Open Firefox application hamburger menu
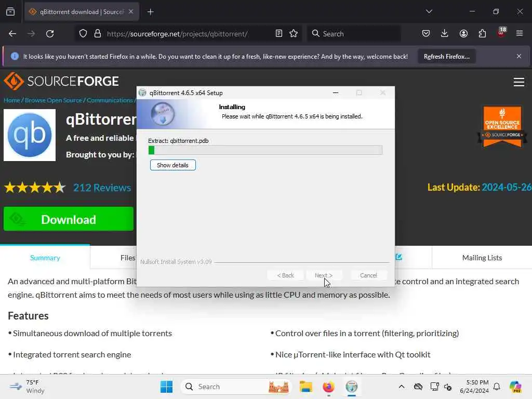This screenshot has height=399, width=532. coord(520,33)
